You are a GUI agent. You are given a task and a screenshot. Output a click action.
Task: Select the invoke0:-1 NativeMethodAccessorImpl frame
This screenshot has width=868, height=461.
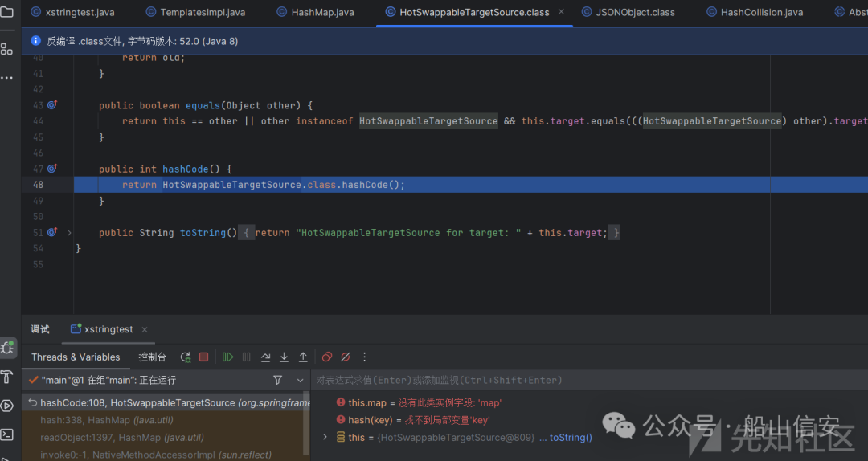point(166,455)
